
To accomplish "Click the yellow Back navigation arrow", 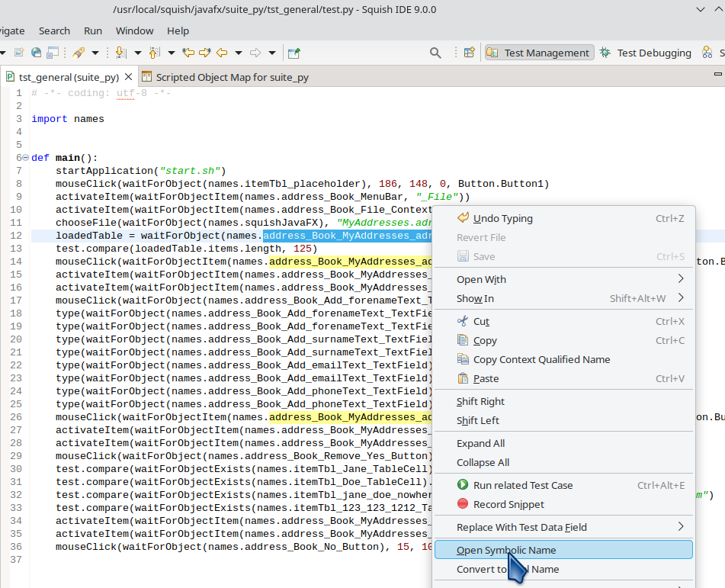I will click(222, 53).
